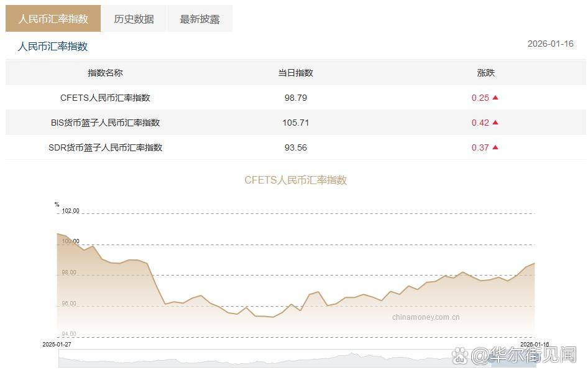Click red up arrow beside 0.25

click(x=495, y=98)
